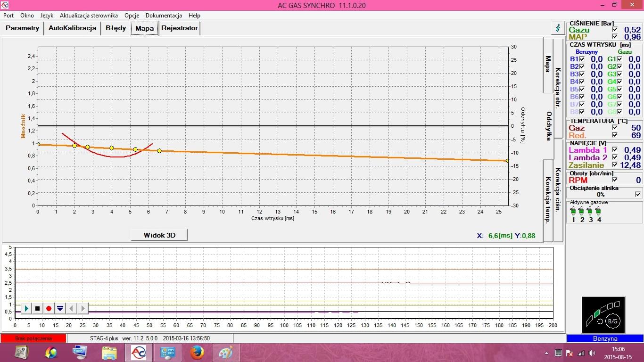Select the vertical Mapa side tab
Viewport: 644px width, 362px height.
pos(548,65)
